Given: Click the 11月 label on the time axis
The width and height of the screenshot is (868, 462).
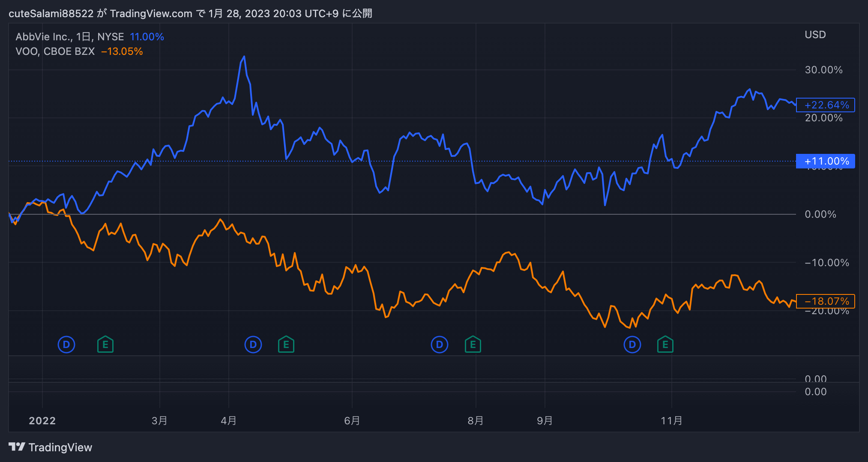Looking at the screenshot, I should 671,420.
